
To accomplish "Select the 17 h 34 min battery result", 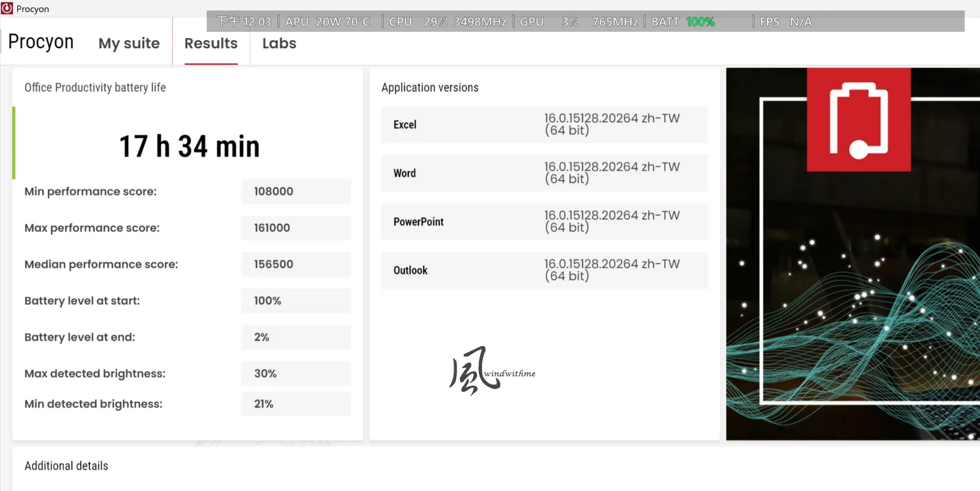I will tap(189, 147).
